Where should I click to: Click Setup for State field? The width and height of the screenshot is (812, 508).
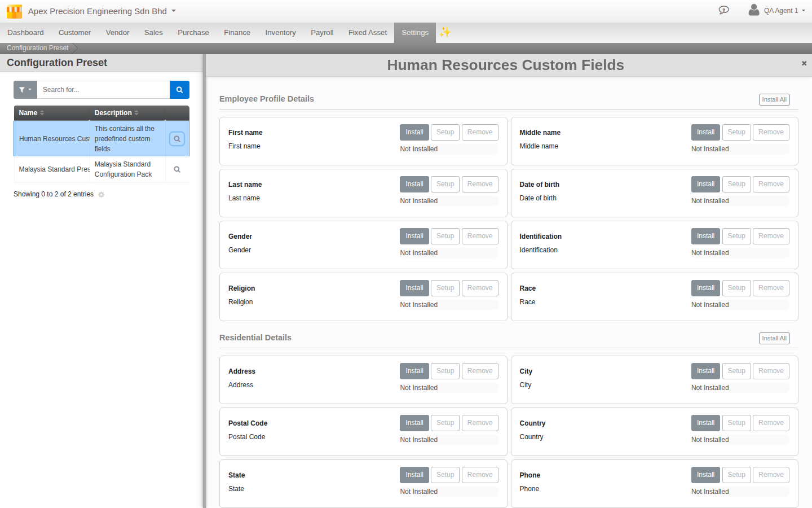point(445,475)
